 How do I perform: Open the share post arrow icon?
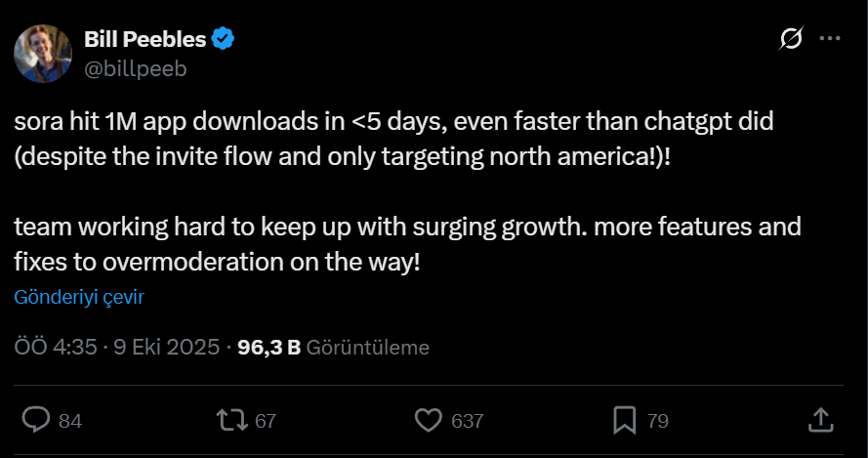[x=821, y=420]
